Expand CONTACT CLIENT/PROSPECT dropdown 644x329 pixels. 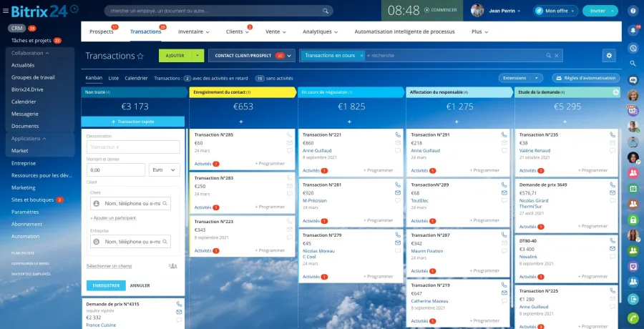tap(289, 56)
